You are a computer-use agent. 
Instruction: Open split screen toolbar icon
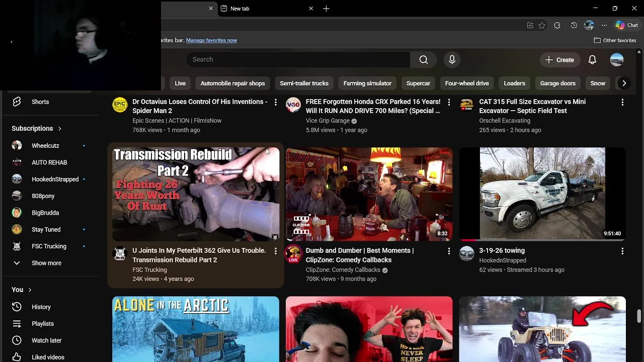[530, 25]
